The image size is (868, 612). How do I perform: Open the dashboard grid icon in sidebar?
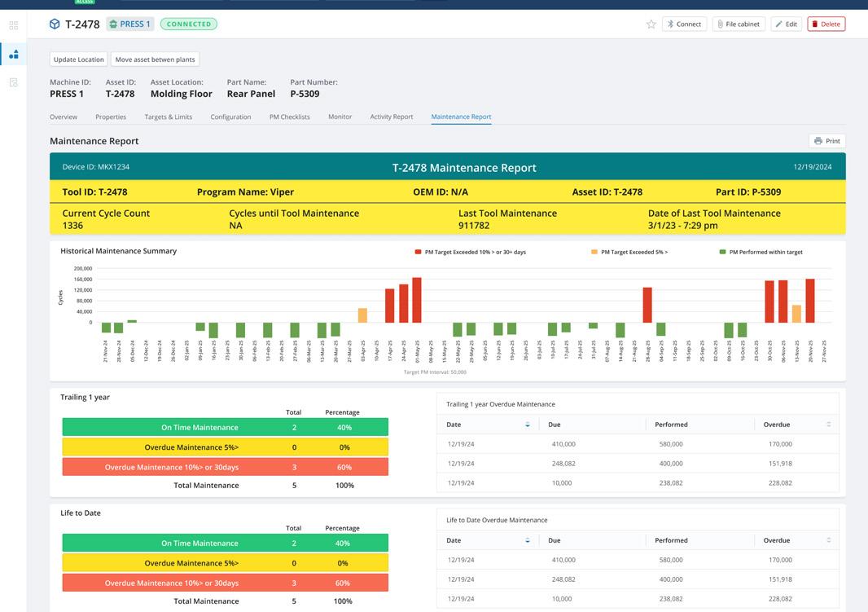[x=13, y=25]
